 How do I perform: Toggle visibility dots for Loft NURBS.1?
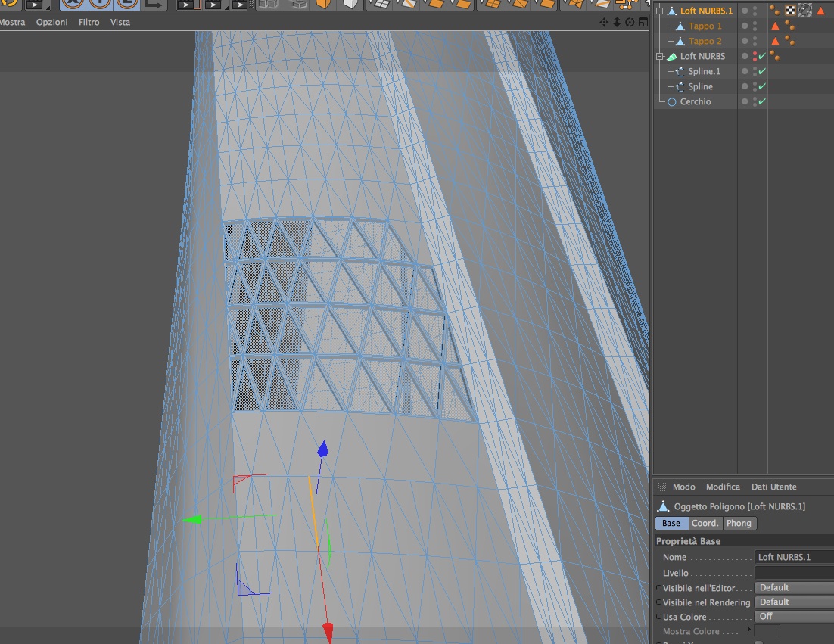click(x=755, y=11)
